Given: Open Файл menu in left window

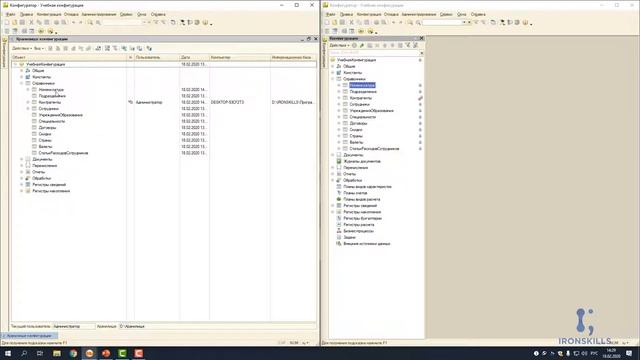Looking at the screenshot, I should (x=11, y=14).
